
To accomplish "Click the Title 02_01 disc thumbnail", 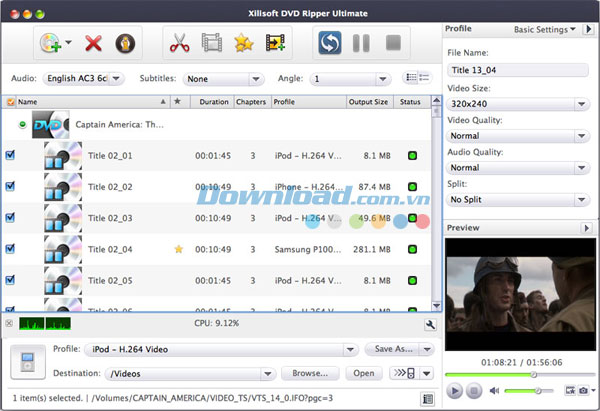I will point(63,156).
